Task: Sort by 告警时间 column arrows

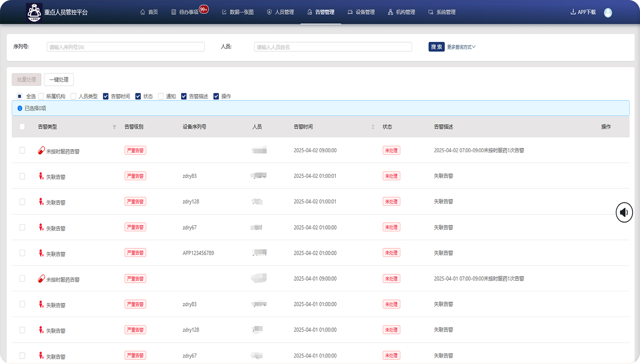Action: tap(373, 127)
